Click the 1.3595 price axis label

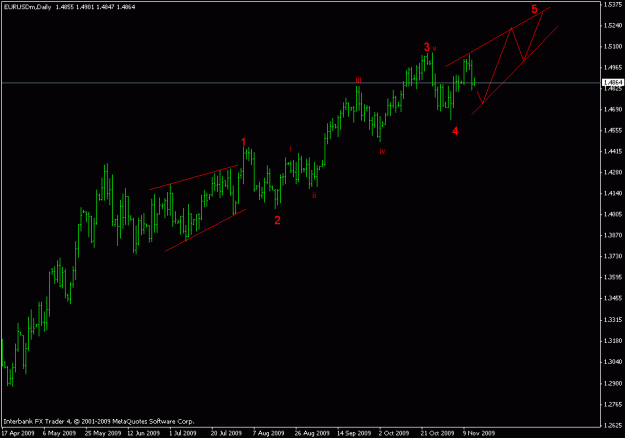613,277
